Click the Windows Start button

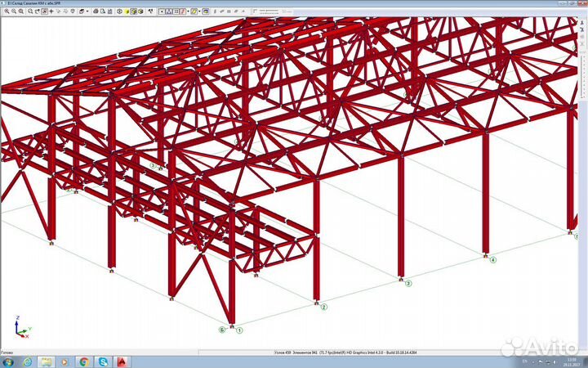tap(8, 361)
